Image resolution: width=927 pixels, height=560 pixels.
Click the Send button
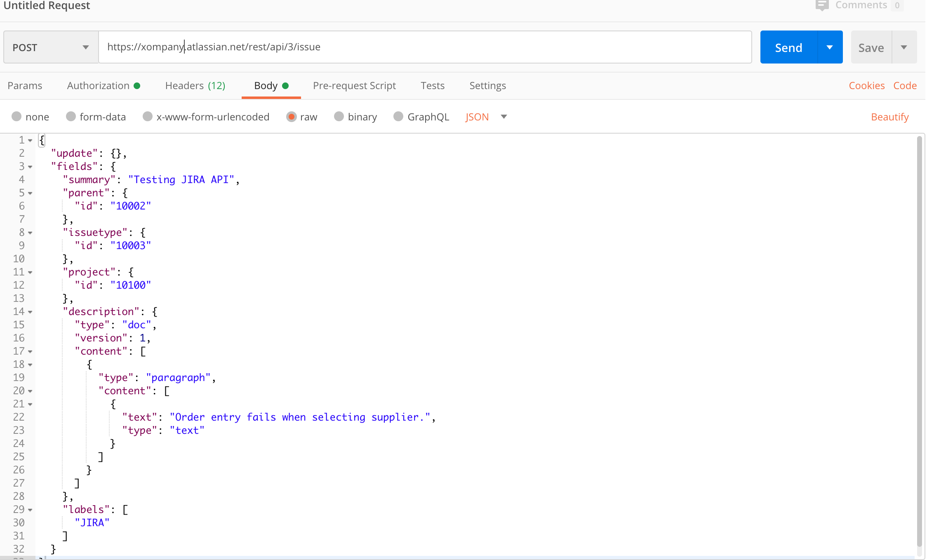[x=788, y=47]
